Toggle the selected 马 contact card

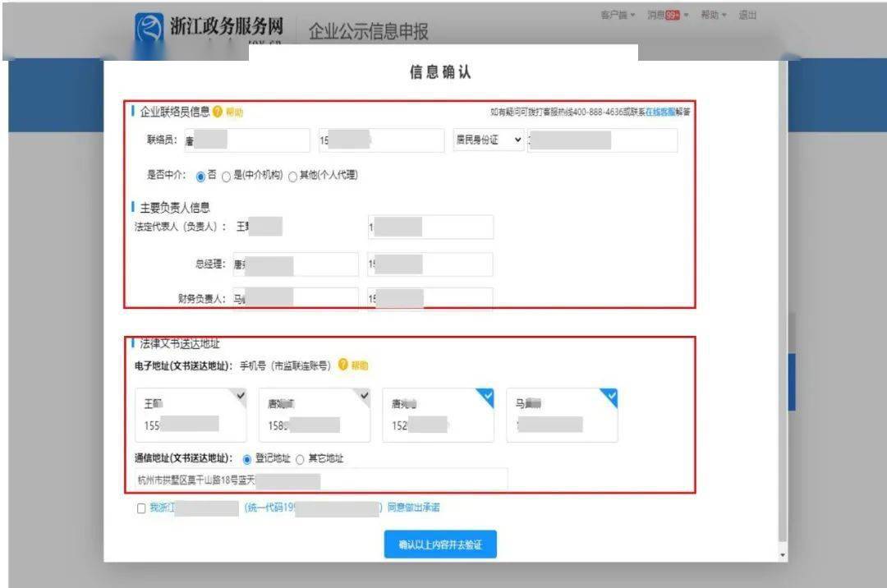point(563,415)
